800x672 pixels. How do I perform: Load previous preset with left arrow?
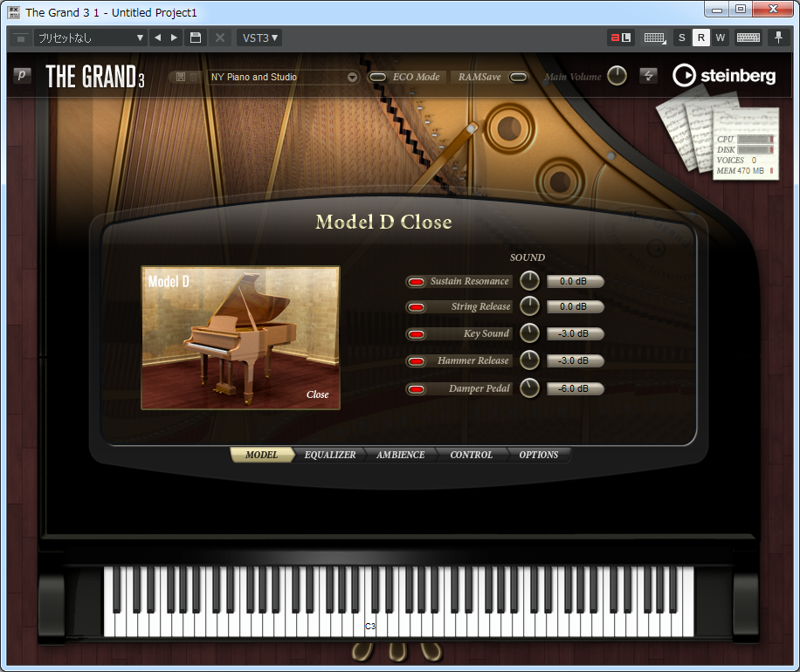click(x=158, y=38)
